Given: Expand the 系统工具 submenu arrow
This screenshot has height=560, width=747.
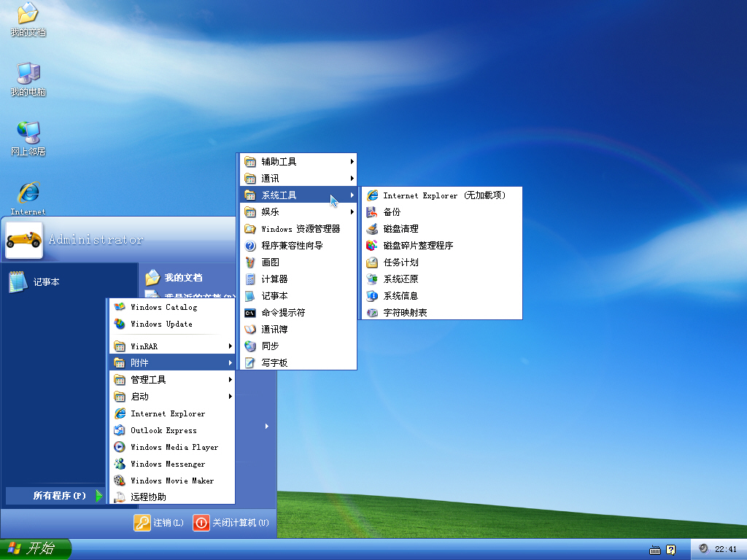Looking at the screenshot, I should [352, 195].
